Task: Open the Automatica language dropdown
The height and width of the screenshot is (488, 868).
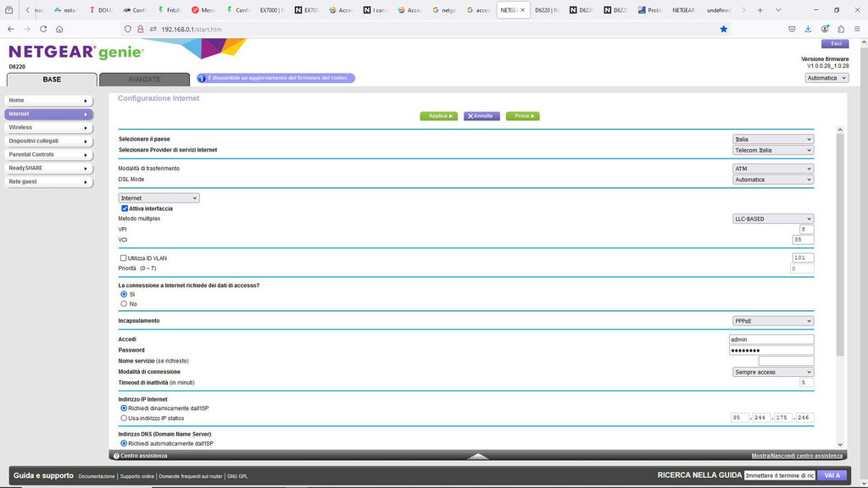Action: [826, 78]
